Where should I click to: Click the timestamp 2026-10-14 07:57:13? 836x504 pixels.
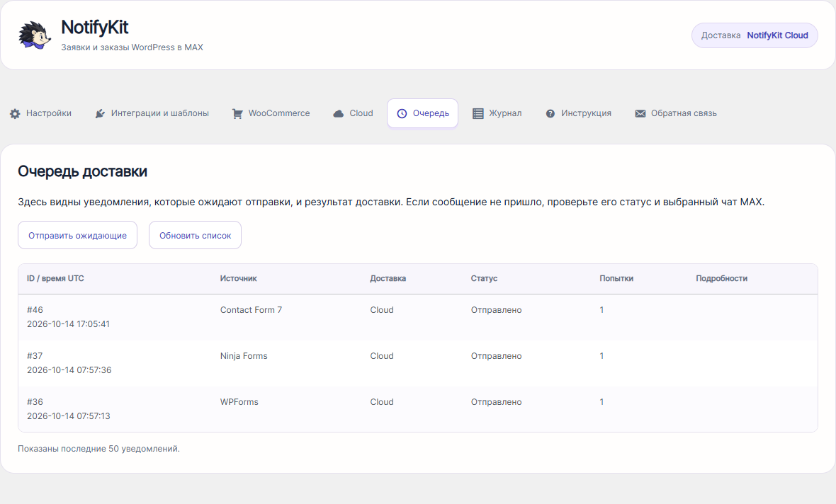pyautogui.click(x=69, y=416)
